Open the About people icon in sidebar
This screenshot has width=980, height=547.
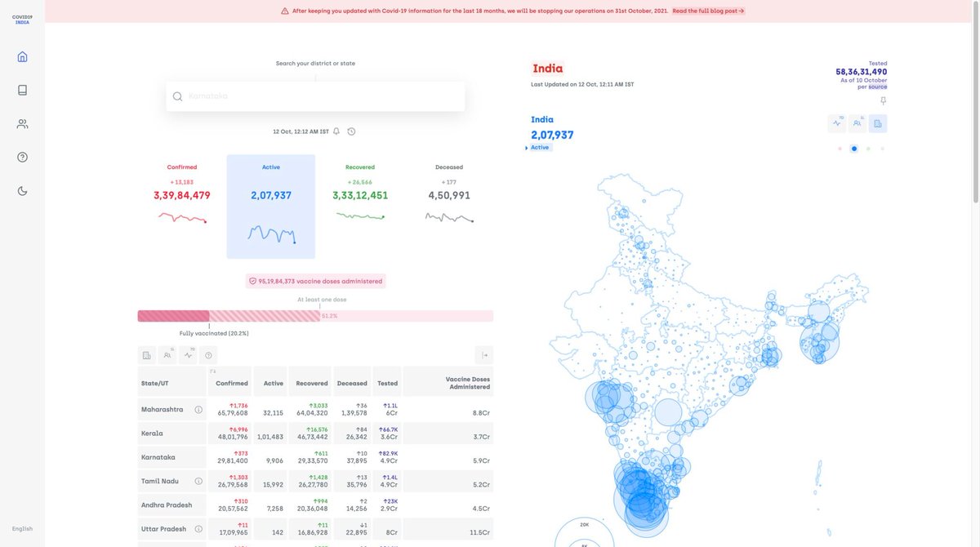[x=22, y=124]
